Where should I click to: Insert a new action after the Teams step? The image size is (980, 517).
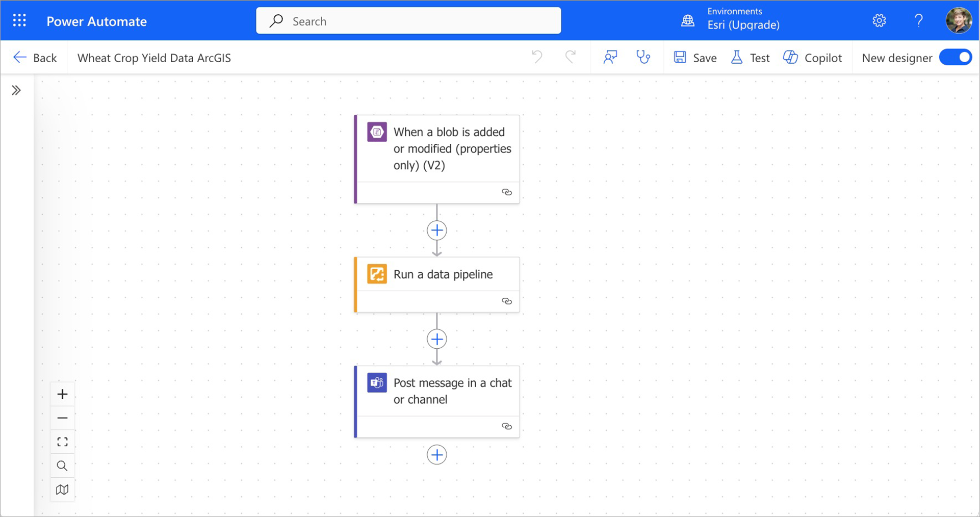click(436, 454)
